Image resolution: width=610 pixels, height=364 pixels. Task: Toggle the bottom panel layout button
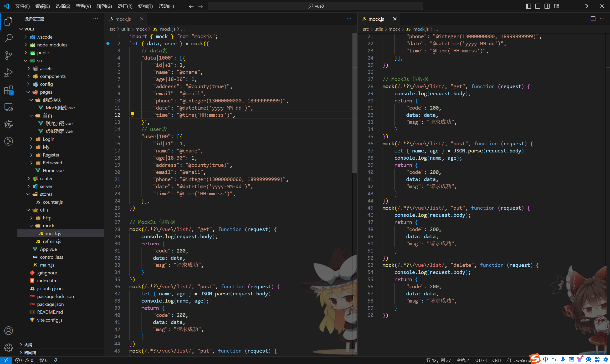[x=538, y=6]
